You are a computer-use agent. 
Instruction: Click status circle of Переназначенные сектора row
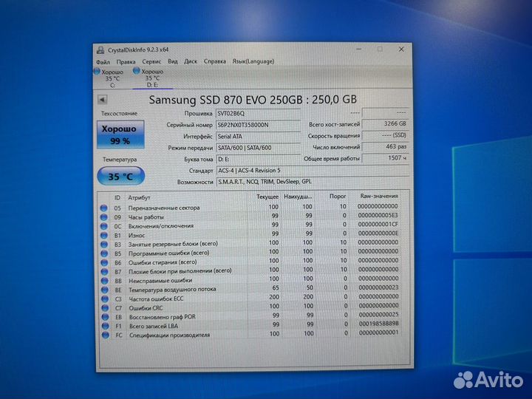click(x=104, y=208)
